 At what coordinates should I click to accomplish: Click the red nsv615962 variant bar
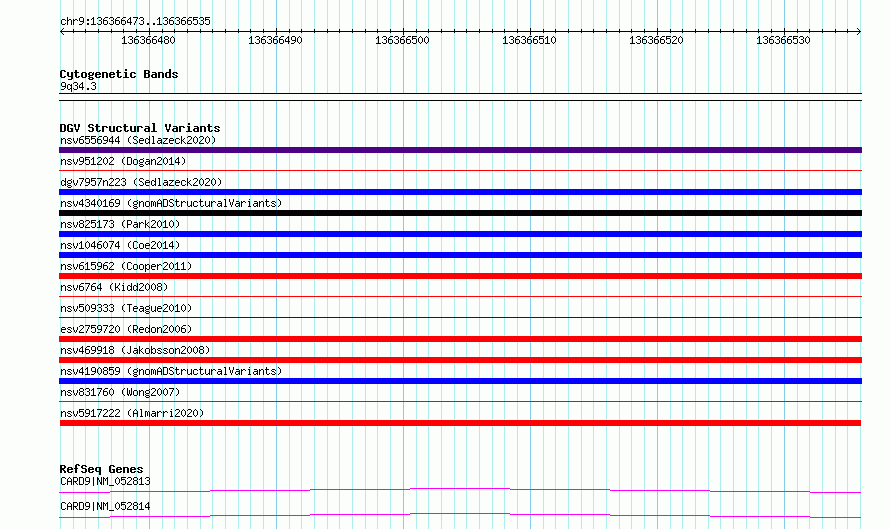point(460,276)
